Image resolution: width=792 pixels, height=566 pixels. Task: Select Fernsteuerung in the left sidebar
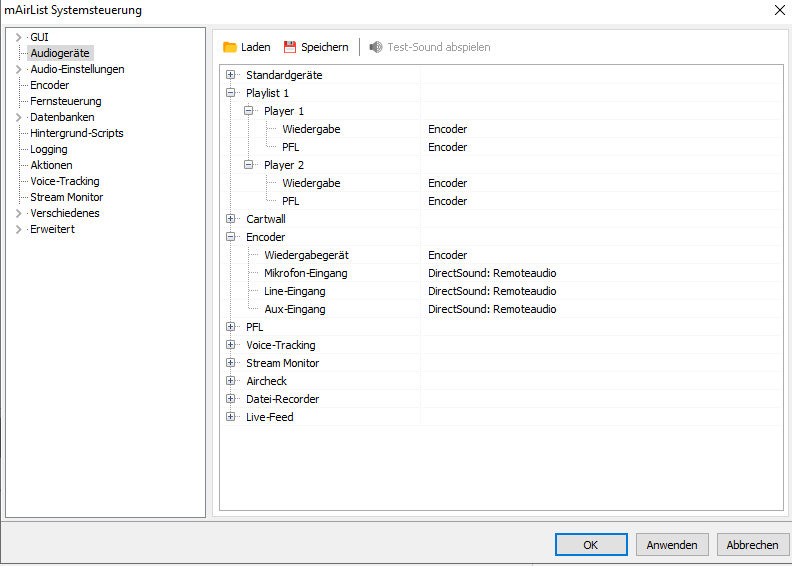coord(65,101)
